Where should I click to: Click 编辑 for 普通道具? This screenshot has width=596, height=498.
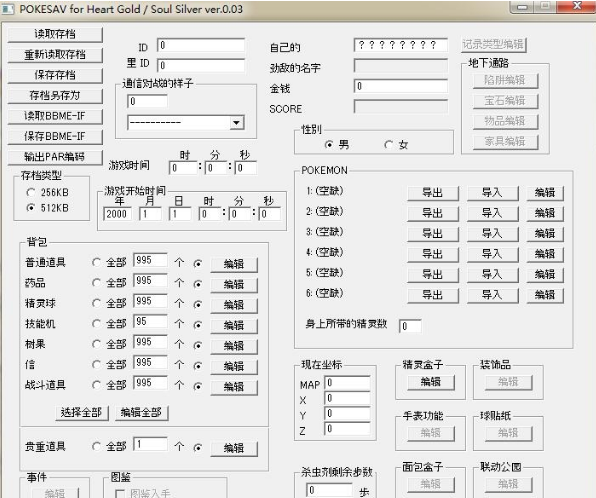(234, 264)
